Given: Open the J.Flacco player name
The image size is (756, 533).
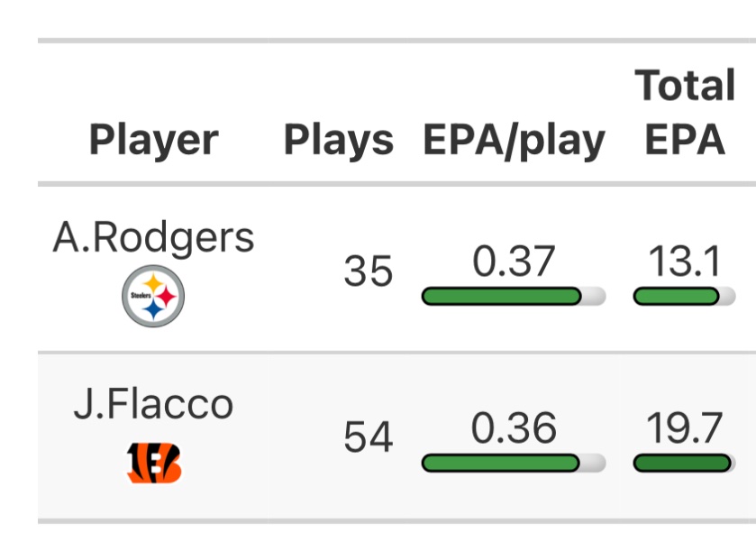Looking at the screenshot, I should coord(153,403).
